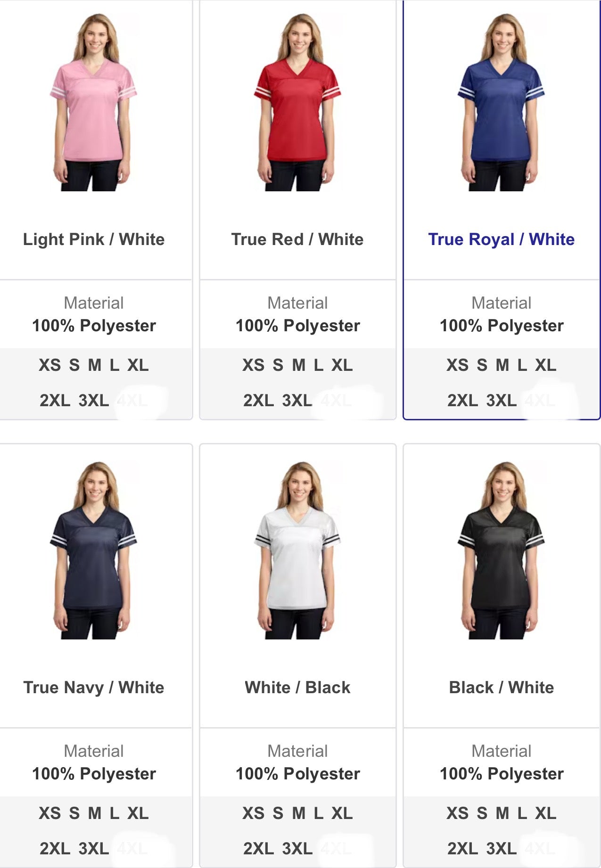Pick size M on White / Black card
This screenshot has width=601, height=868.
tap(299, 813)
